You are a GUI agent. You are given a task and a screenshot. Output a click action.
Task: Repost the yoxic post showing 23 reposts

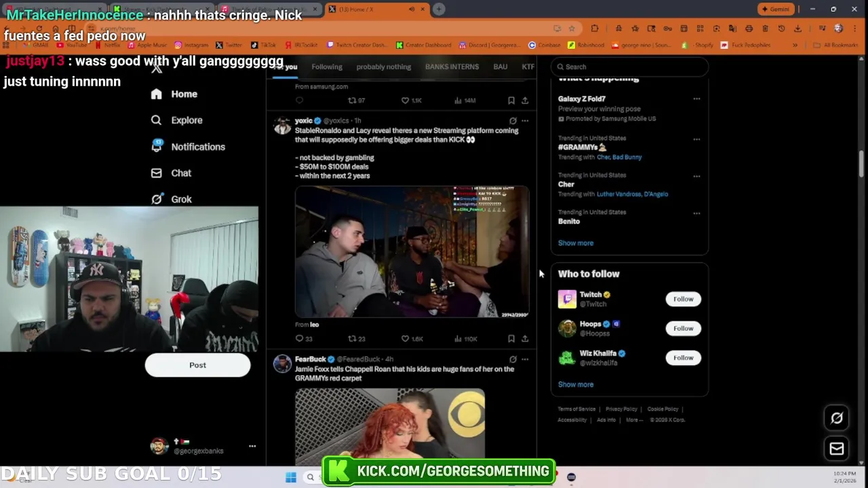point(356,339)
